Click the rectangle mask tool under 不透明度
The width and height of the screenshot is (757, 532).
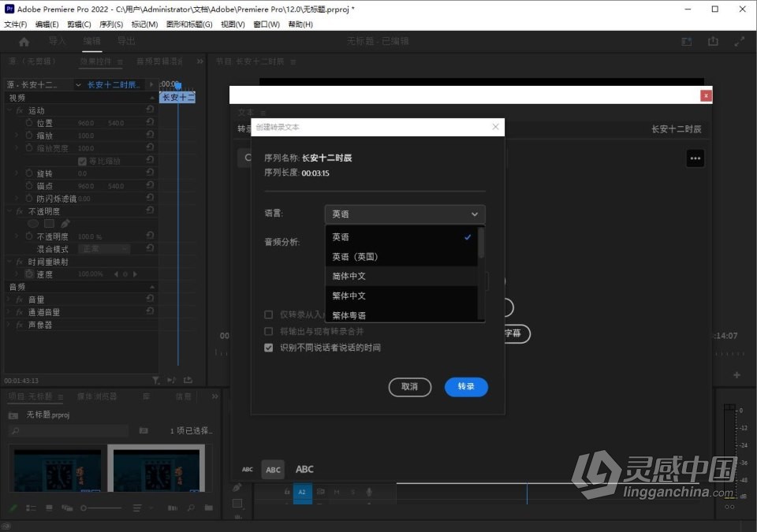(49, 224)
